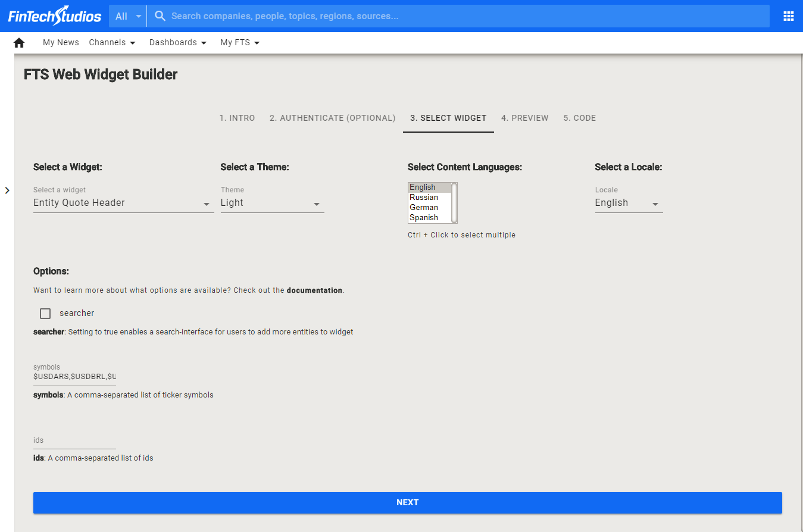Screen dimensions: 803x532
Task: Open My News
Action: pyautogui.click(x=61, y=42)
